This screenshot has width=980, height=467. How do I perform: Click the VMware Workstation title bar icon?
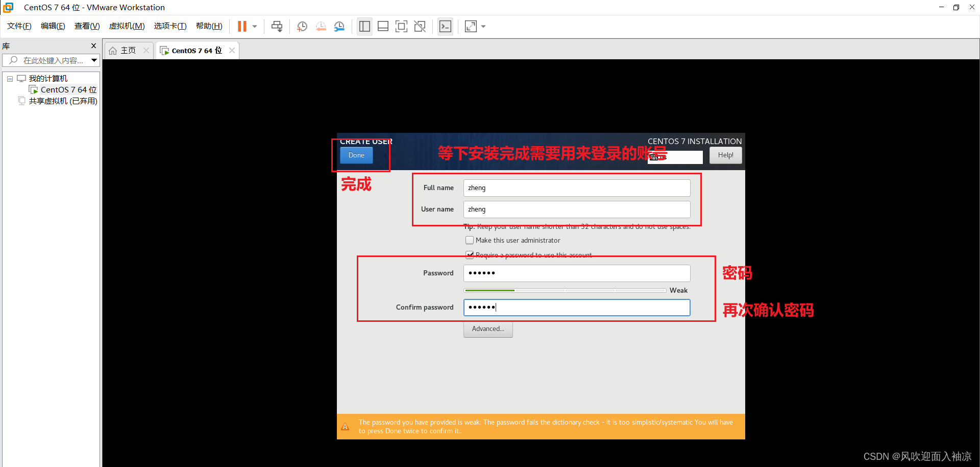[x=8, y=7]
